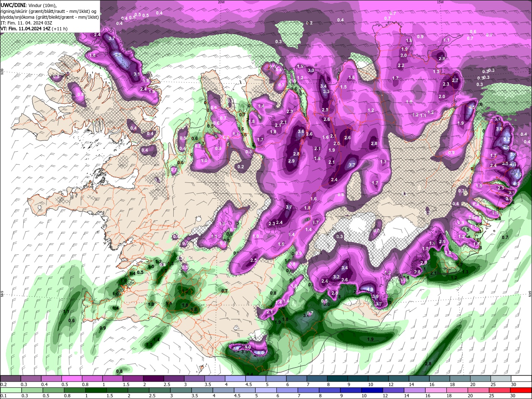The height and width of the screenshot is (399, 532).
Task: Click the 'rigning/skúrir' legend description line
Action: (x=49, y=11)
